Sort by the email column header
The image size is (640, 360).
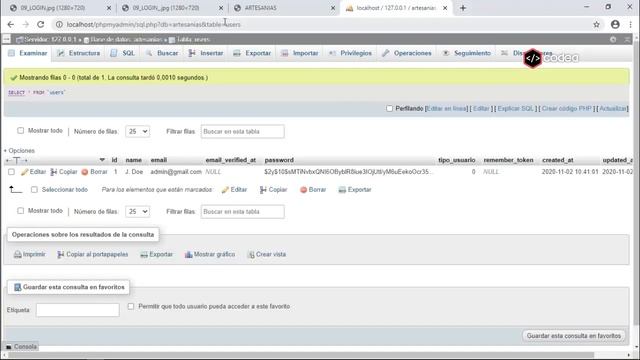(159, 160)
